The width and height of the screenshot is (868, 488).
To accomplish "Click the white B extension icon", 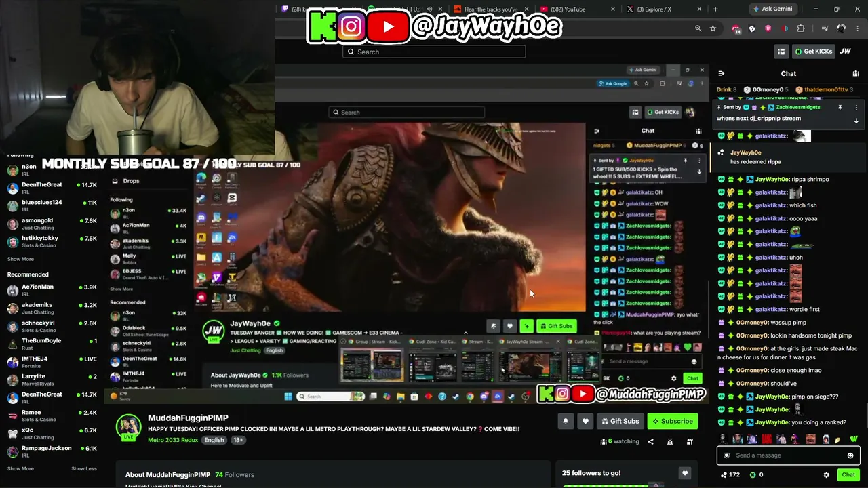I will [752, 28].
